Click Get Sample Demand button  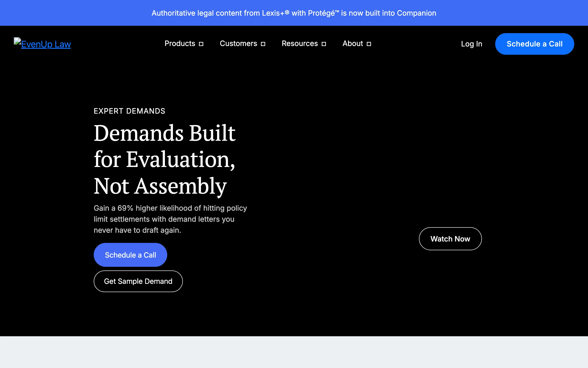138,281
